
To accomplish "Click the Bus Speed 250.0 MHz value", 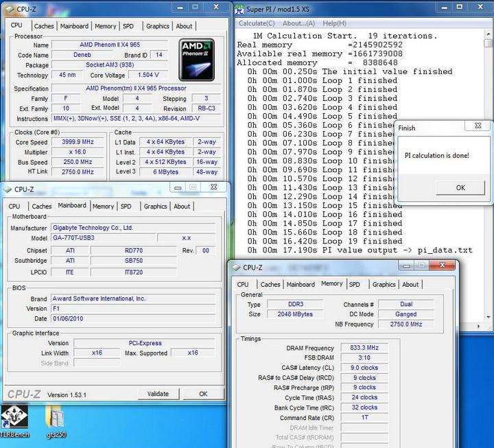I will point(78,162).
